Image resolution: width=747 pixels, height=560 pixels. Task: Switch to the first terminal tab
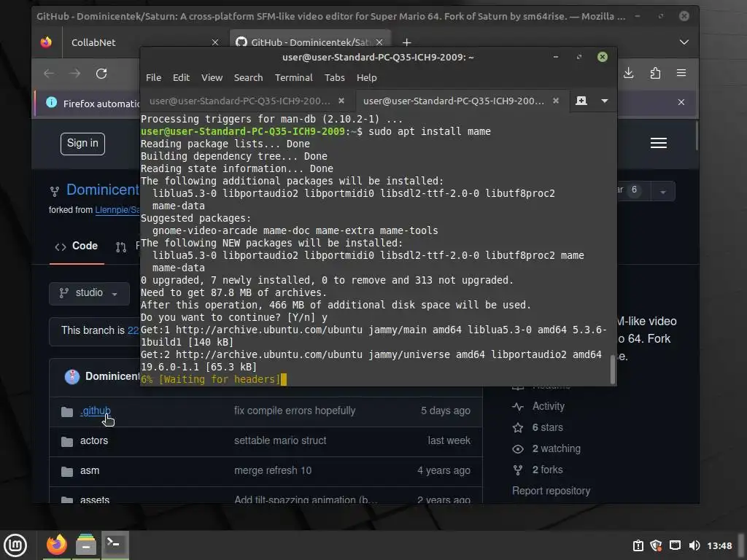point(239,101)
